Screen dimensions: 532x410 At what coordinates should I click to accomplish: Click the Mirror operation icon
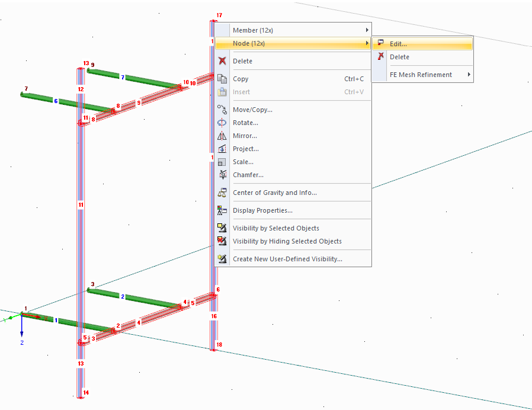(222, 136)
